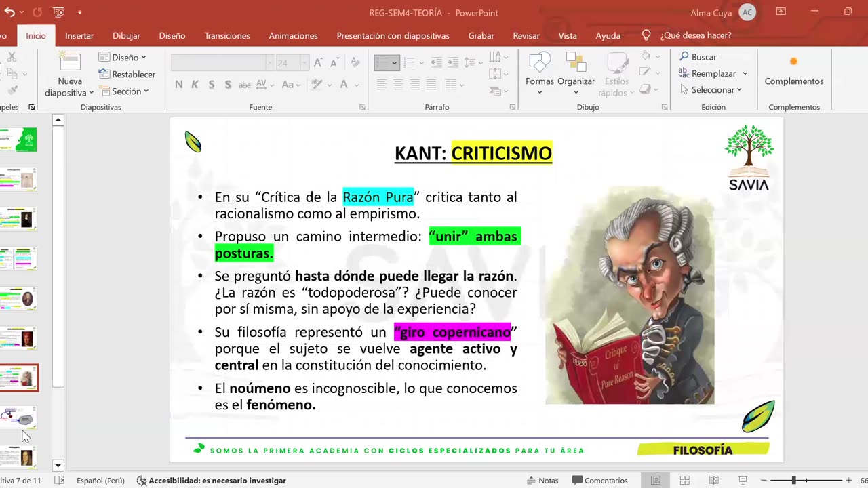Image resolution: width=868 pixels, height=488 pixels.
Task: Select the Format Painter brush icon
Action: pos(12,90)
